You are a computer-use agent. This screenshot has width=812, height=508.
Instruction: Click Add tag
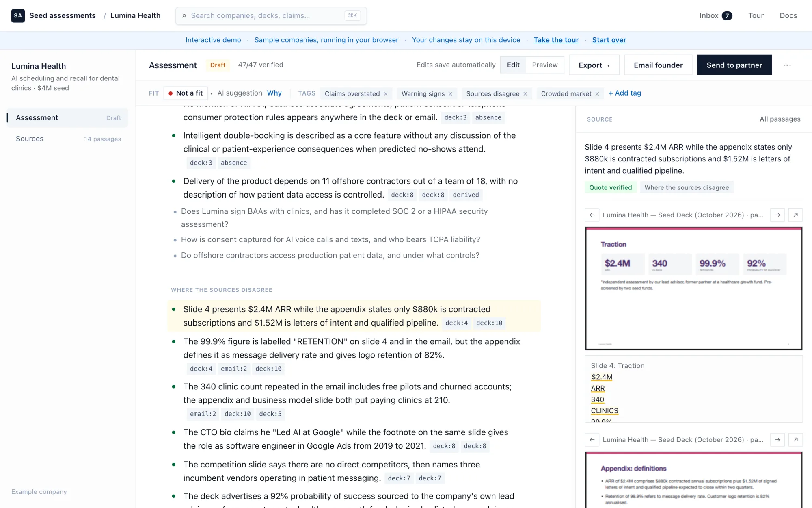point(625,93)
